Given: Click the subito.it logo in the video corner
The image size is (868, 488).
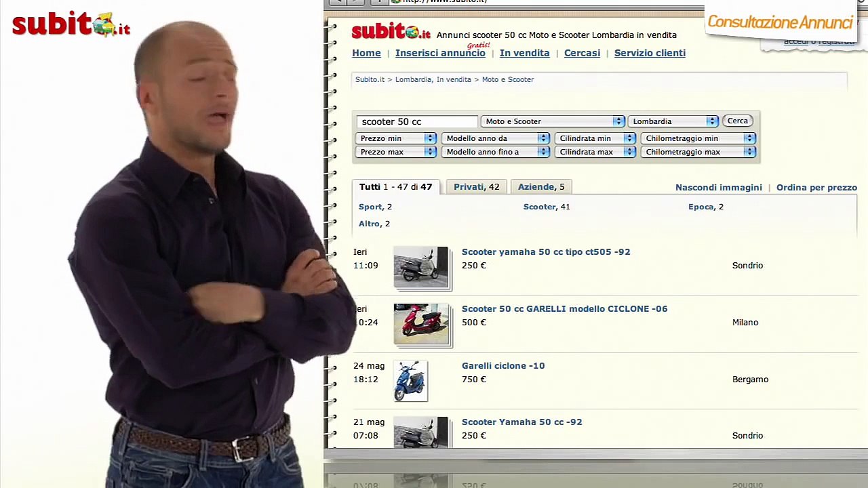Looking at the screenshot, I should click(71, 25).
